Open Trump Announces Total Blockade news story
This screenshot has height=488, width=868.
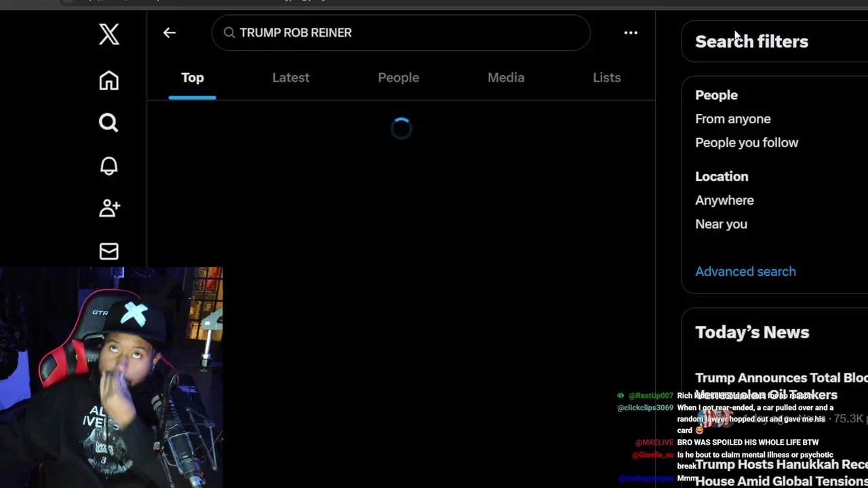tap(781, 386)
